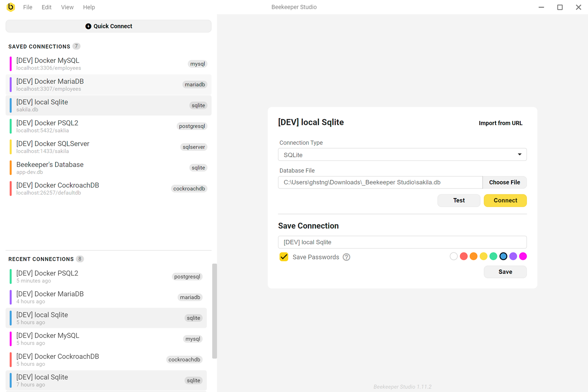The image size is (588, 392).
Task: Minimize the Beekeeper Studio window
Action: tap(541, 7)
